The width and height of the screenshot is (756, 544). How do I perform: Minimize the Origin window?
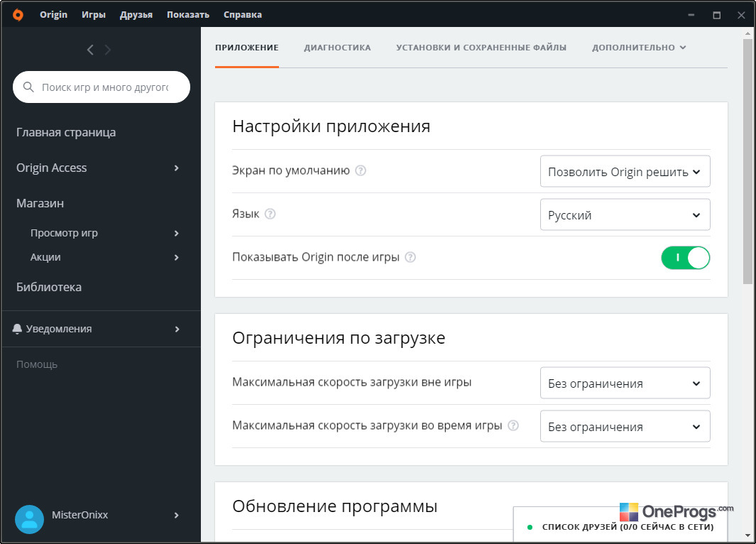click(x=691, y=15)
